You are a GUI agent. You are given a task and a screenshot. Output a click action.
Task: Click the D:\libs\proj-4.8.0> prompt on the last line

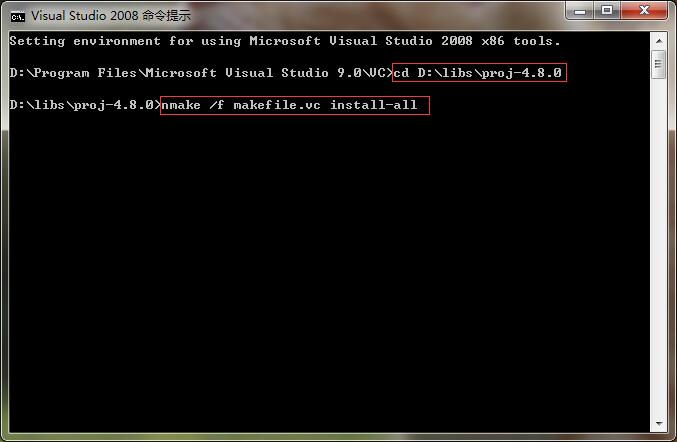tap(85, 105)
